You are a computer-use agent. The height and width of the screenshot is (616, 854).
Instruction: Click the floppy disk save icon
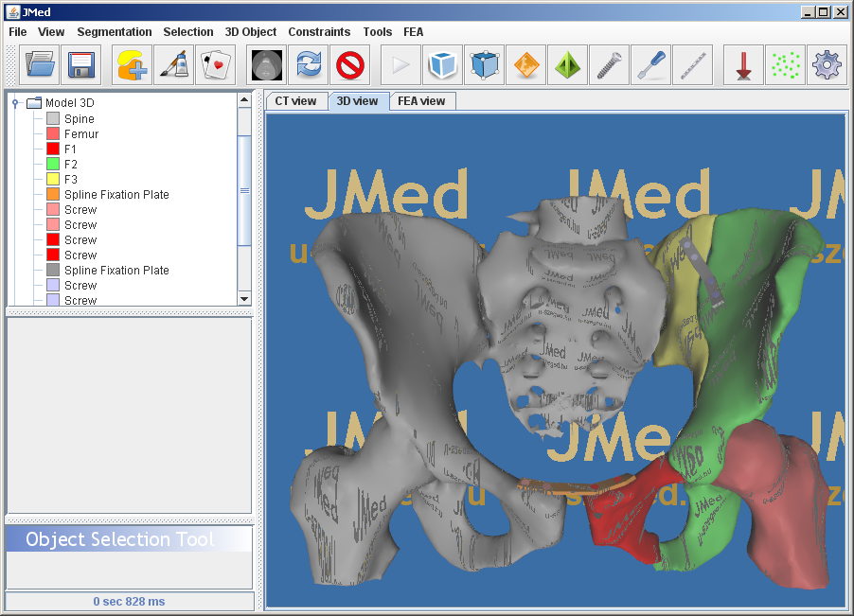tap(80, 65)
